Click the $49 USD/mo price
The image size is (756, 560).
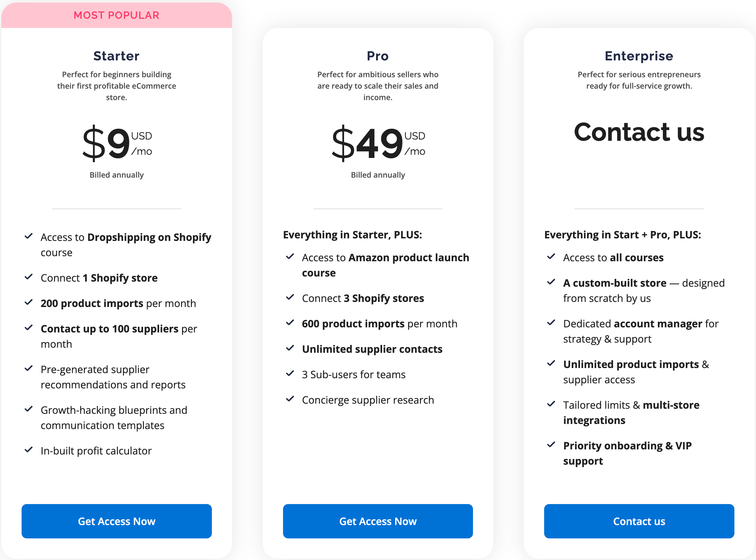coord(378,143)
